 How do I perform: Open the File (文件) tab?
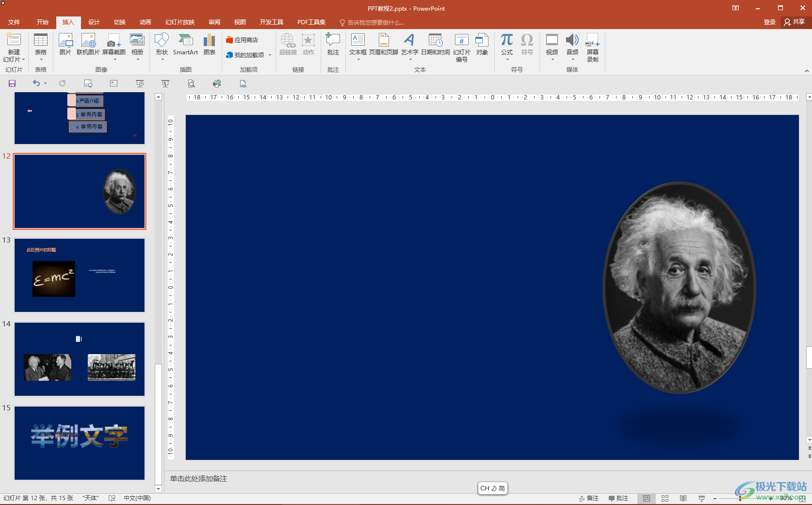coord(14,22)
